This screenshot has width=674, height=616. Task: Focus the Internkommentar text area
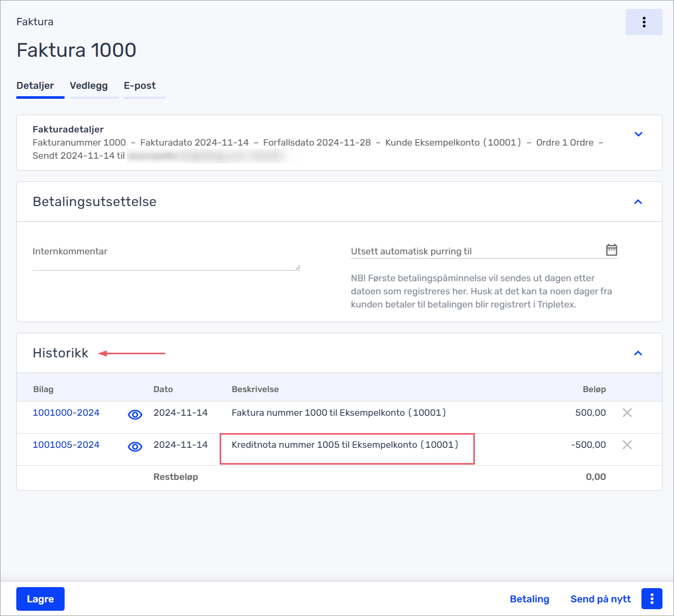[167, 258]
